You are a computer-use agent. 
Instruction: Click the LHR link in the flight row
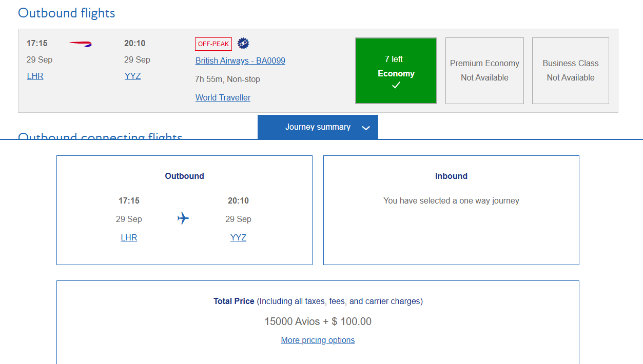point(35,76)
